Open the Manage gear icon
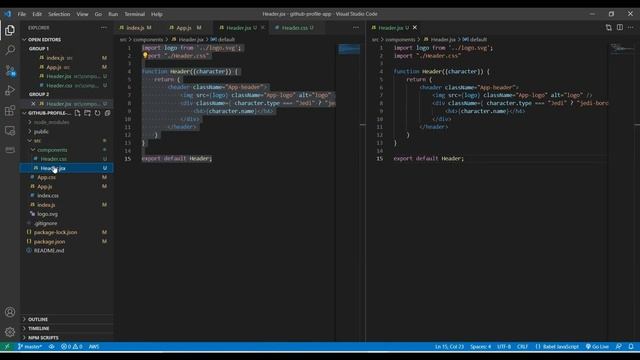This screenshot has width=640, height=360. [10, 332]
